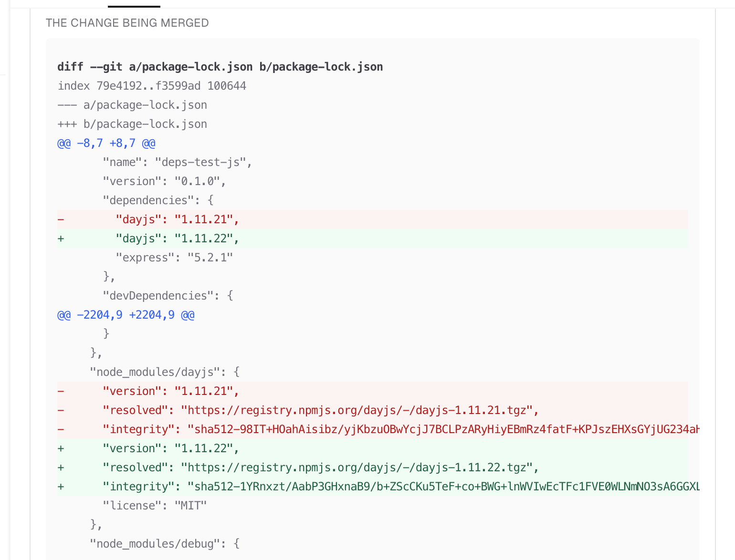Click the "THE CHANGE BEING MERGED" heading
Viewport: 735px width, 560px height.
pyautogui.click(x=127, y=23)
